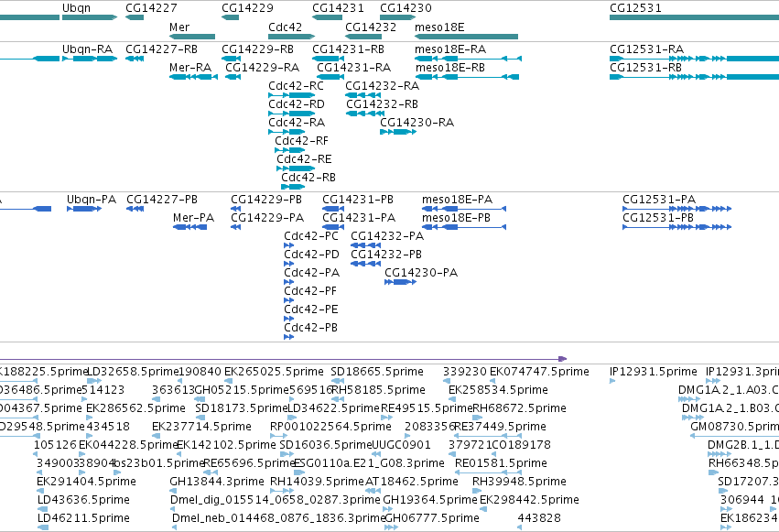Select protein Cdc42-PB
This screenshot has height=532, width=779.
coord(288,337)
